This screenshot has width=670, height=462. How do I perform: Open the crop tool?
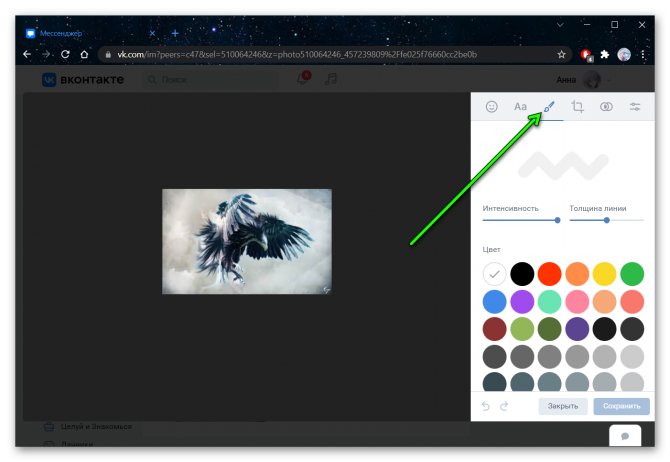tap(578, 106)
